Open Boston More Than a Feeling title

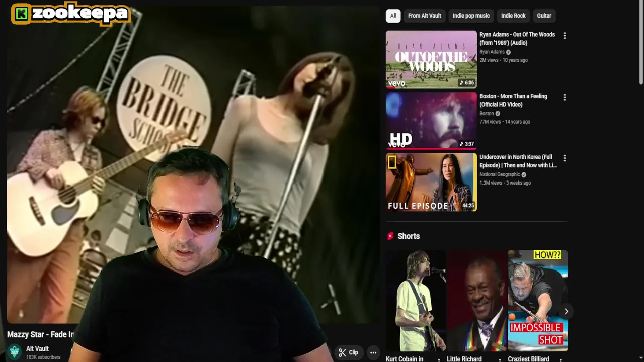click(x=513, y=100)
